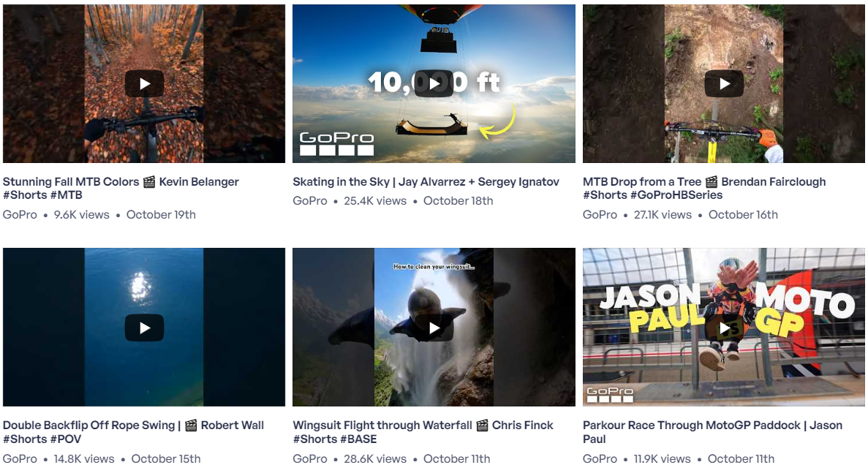The height and width of the screenshot is (473, 868).
Task: Play the Double Backflip Off Rope Swing video
Action: click(x=144, y=328)
